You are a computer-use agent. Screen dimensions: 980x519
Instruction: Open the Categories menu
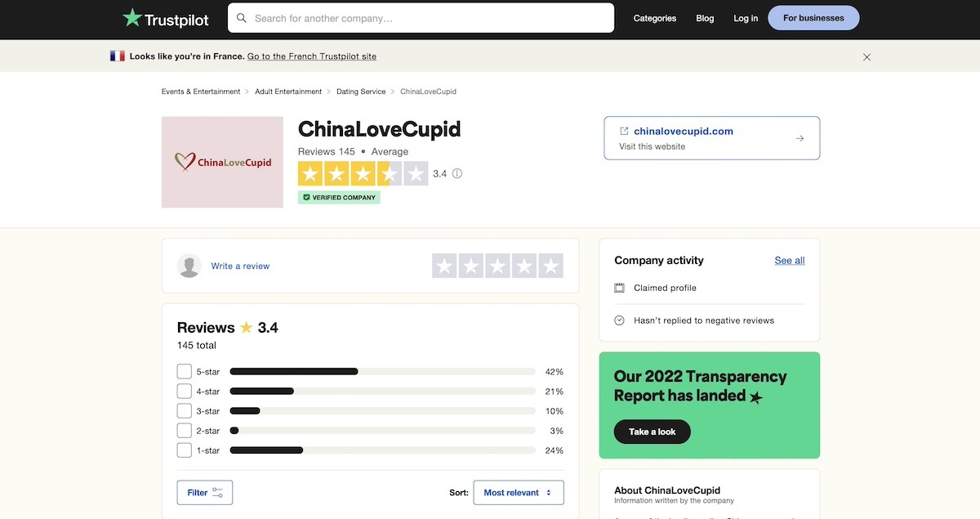(x=654, y=17)
